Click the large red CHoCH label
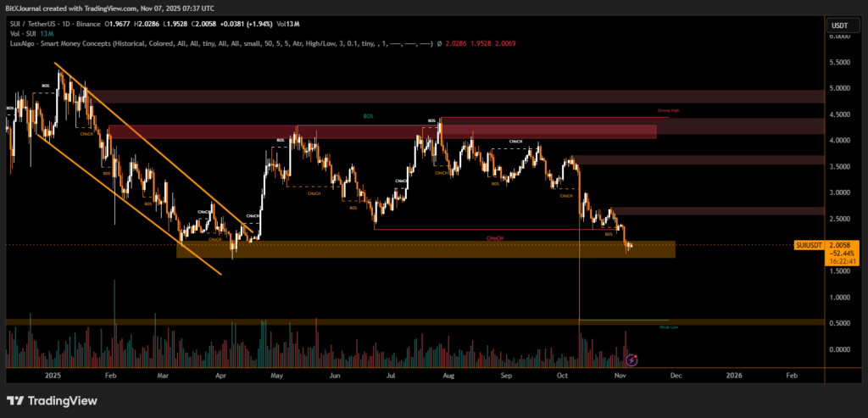The image size is (868, 418). (x=495, y=238)
